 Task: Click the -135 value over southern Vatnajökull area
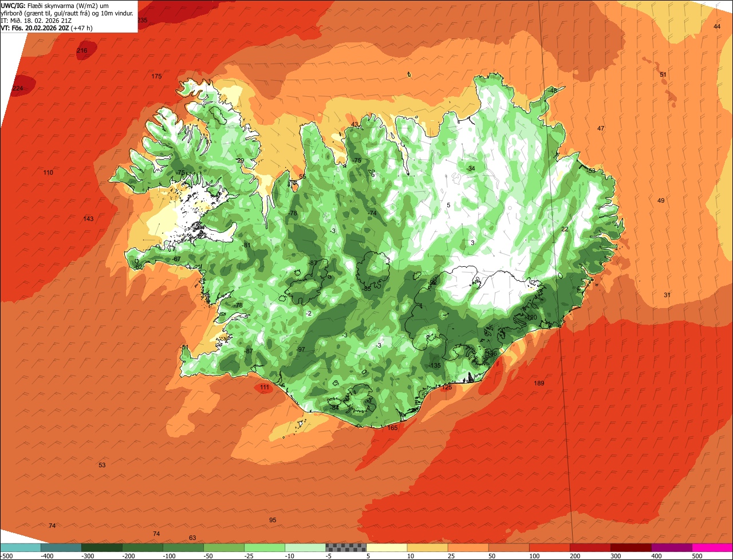coord(435,365)
